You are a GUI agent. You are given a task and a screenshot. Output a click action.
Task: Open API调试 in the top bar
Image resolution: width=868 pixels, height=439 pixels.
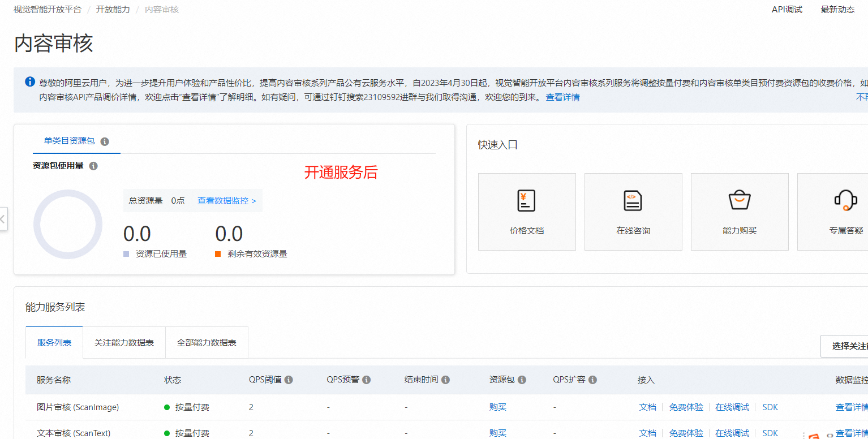click(787, 10)
